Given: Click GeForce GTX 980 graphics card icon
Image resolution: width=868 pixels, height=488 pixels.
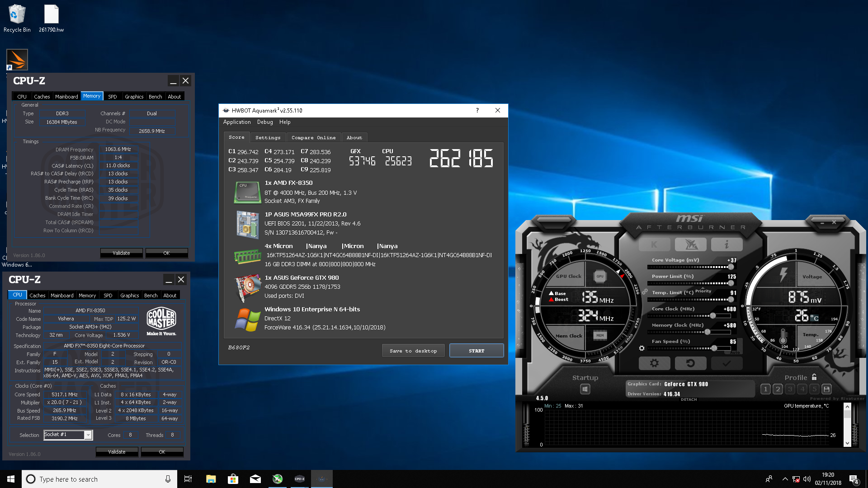Looking at the screenshot, I should 248,288.
